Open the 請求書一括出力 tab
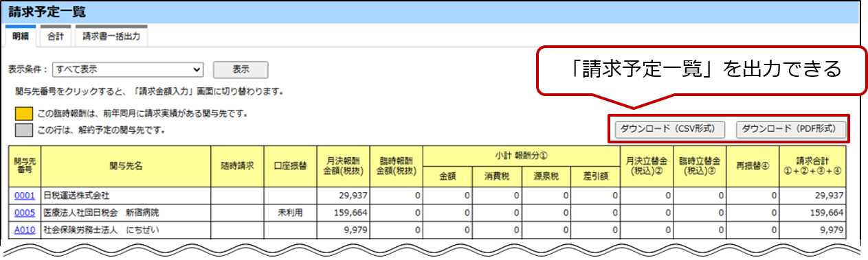The height and width of the screenshot is (260, 868). [111, 36]
